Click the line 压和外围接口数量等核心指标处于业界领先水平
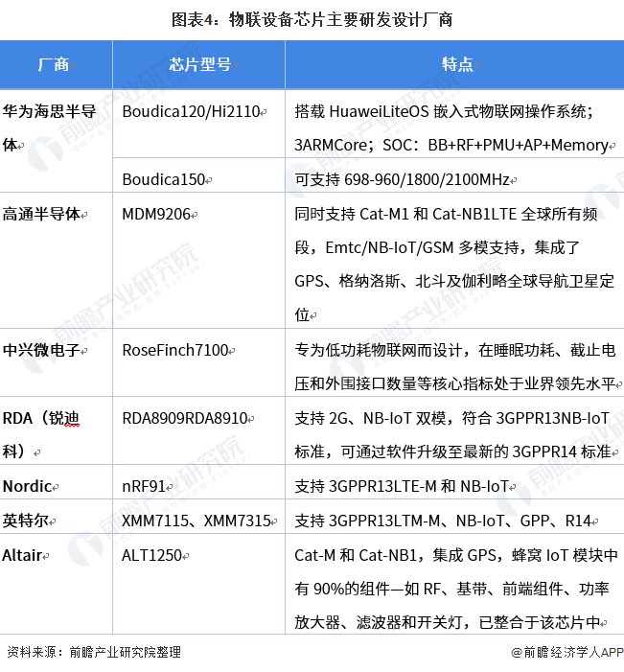The height and width of the screenshot is (672, 624). pos(455,383)
